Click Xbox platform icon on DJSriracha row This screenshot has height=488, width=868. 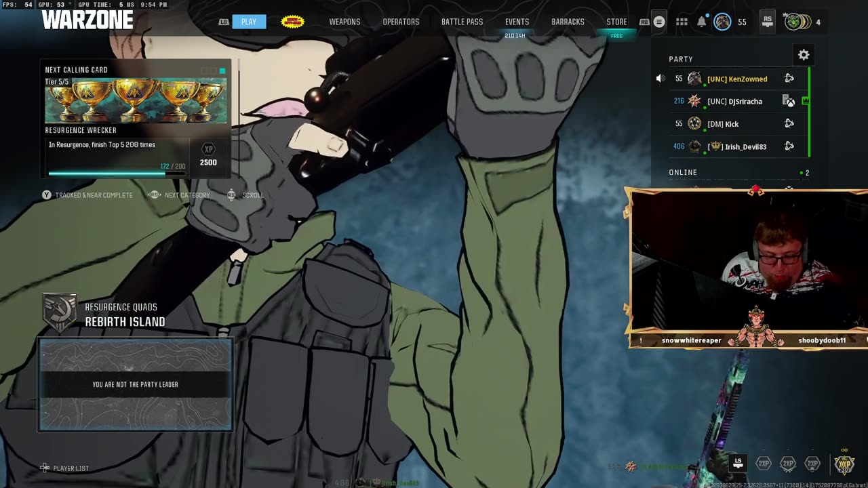[x=789, y=101]
